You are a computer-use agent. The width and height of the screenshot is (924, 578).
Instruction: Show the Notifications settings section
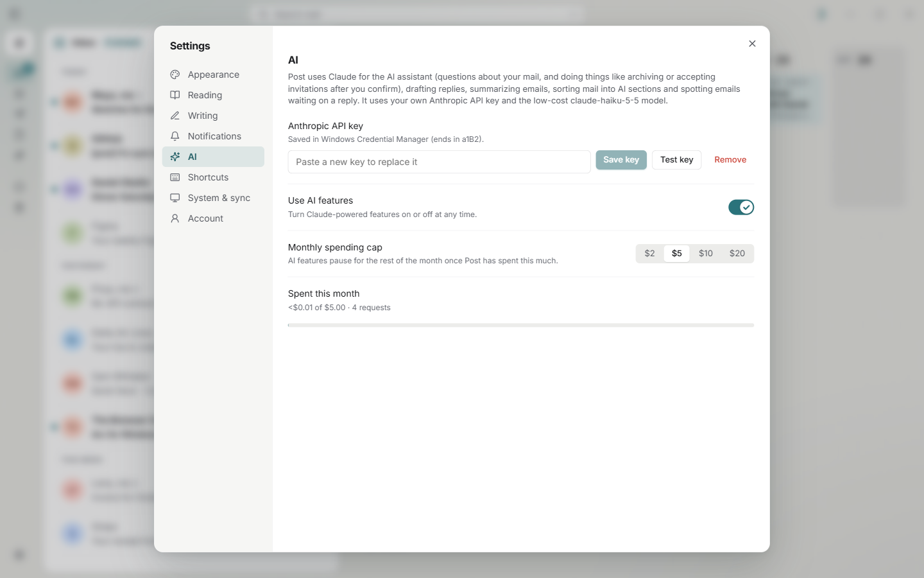tap(213, 136)
